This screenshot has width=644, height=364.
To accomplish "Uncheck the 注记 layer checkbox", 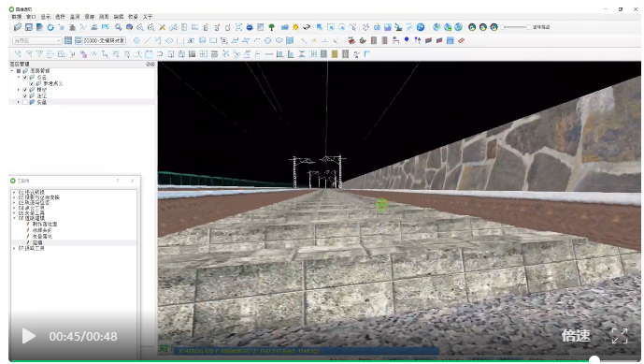I will pyautogui.click(x=25, y=95).
